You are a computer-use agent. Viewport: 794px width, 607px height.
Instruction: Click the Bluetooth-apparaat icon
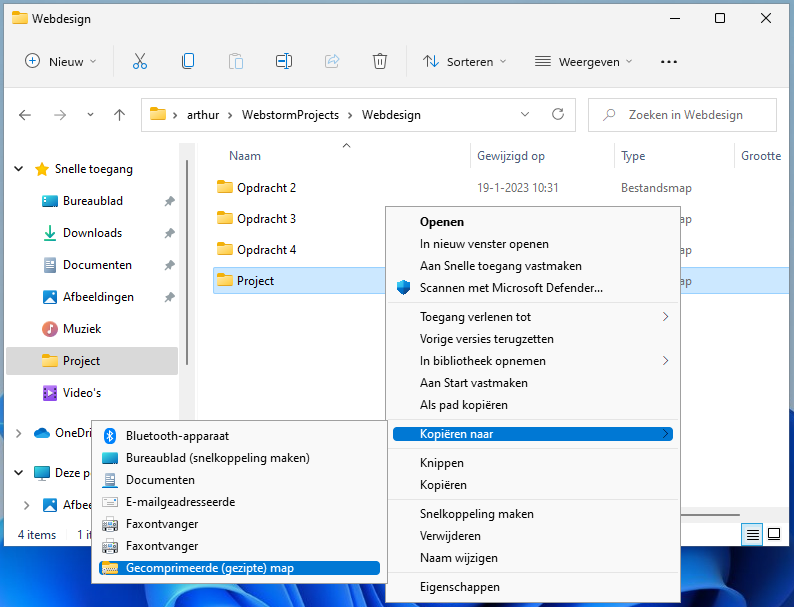[110, 436]
